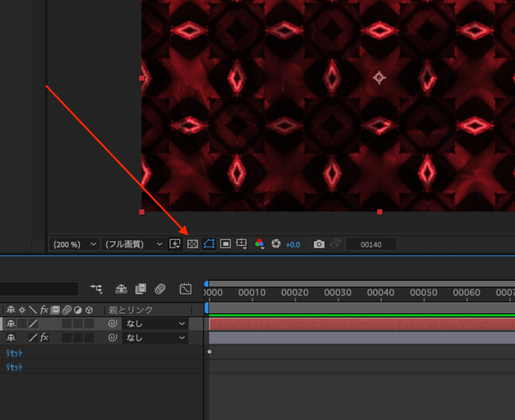Enable frame blending for the composition
515x420 pixels.
pos(140,289)
